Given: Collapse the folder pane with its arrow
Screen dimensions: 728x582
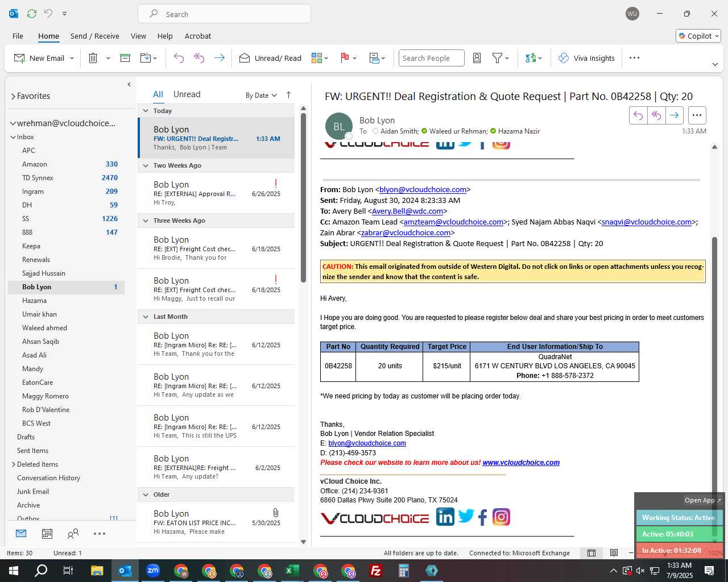Looking at the screenshot, I should pyautogui.click(x=129, y=85).
